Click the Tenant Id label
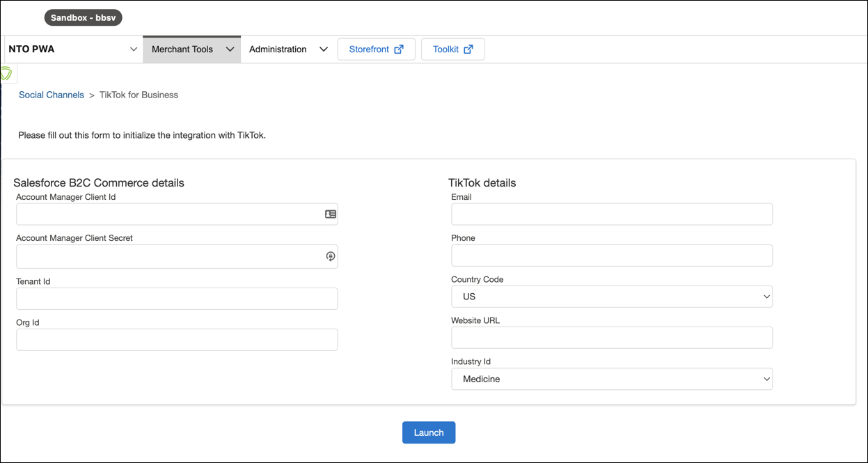The image size is (868, 463). point(33,281)
